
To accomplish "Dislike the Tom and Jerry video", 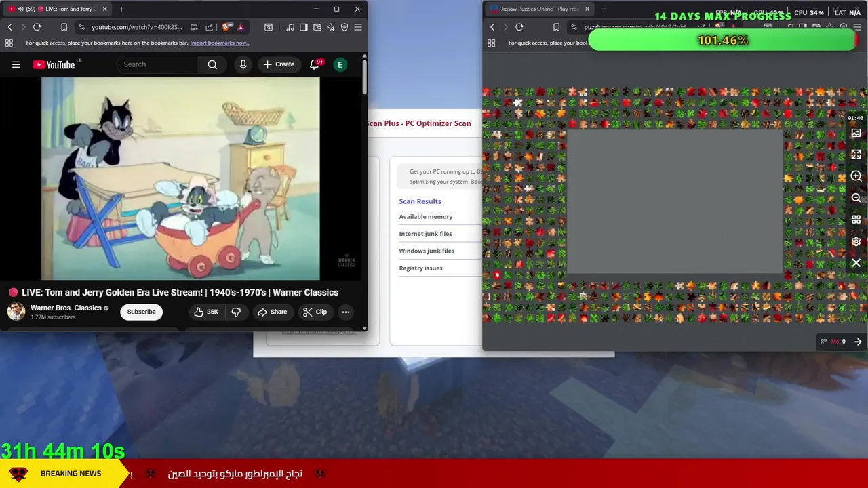I will tap(236, 312).
